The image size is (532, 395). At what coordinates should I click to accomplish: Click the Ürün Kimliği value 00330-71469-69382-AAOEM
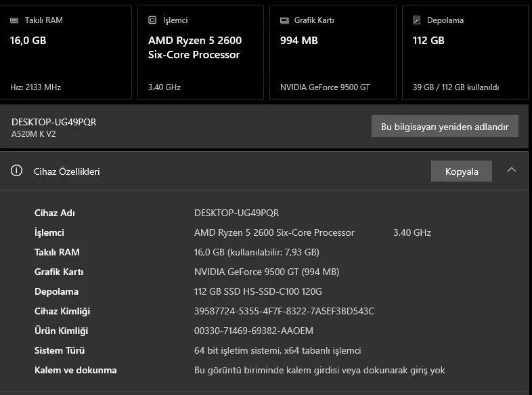pyautogui.click(x=254, y=331)
